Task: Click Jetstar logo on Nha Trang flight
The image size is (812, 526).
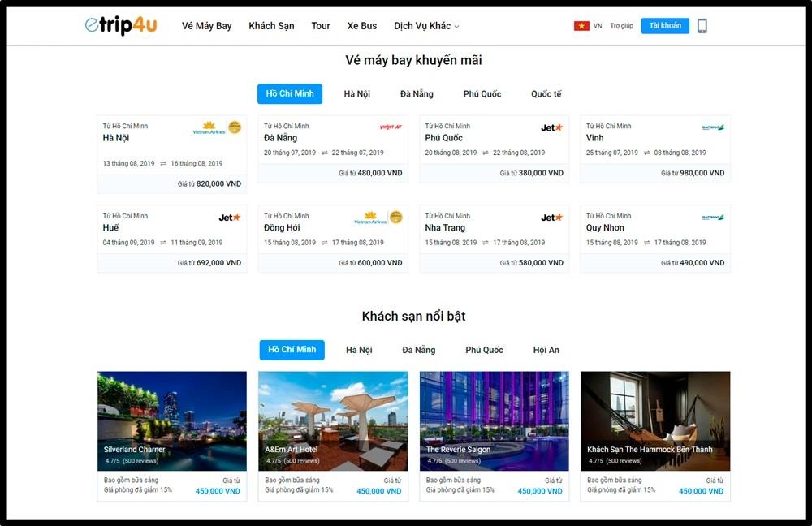Action: click(x=552, y=218)
